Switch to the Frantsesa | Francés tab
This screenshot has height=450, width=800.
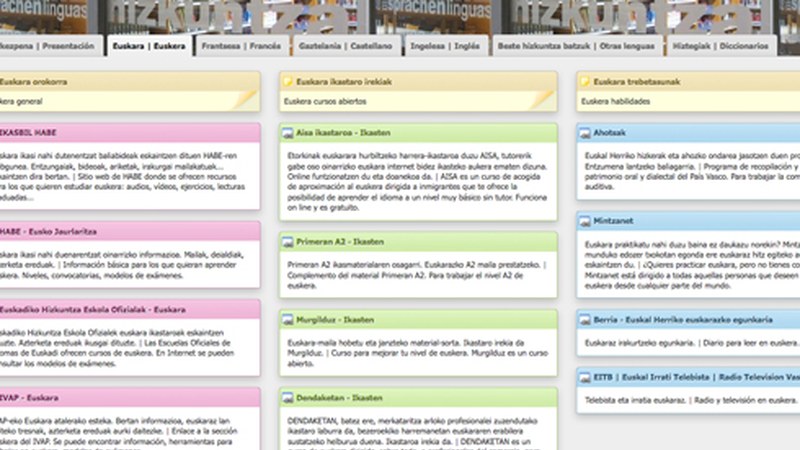[241, 46]
